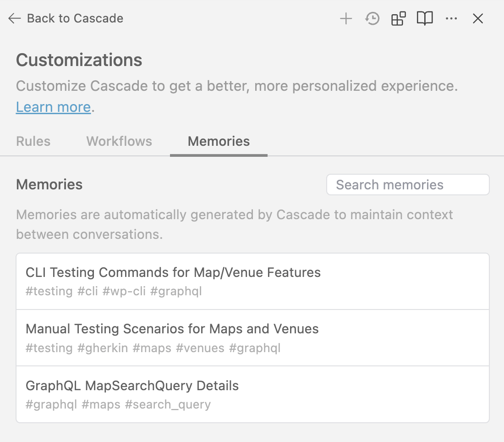Click the #gherkin tag
Screen dimensions: 504x442
coord(103,348)
